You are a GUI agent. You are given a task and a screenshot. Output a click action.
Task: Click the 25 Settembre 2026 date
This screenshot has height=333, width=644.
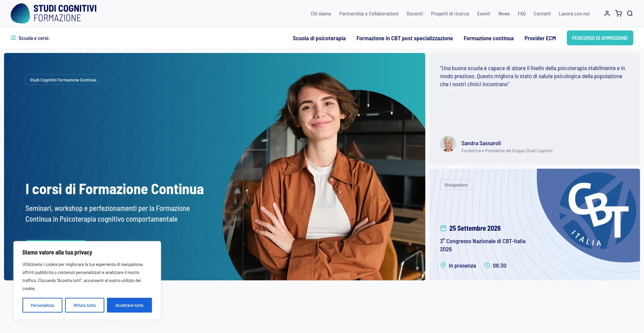tap(475, 228)
